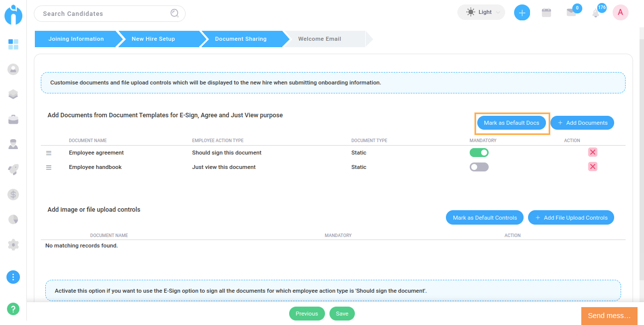Viewport: 644px width, 325px height.
Task: Click the green Save button
Action: coord(342,314)
